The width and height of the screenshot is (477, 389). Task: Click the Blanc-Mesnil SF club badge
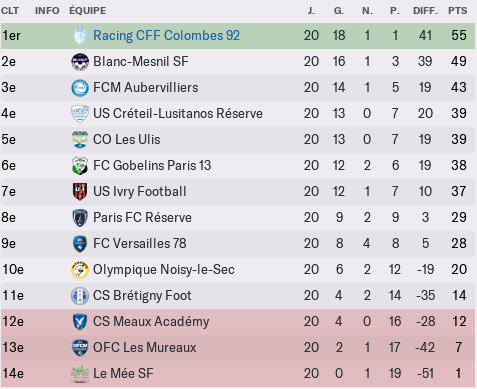pyautogui.click(x=80, y=62)
